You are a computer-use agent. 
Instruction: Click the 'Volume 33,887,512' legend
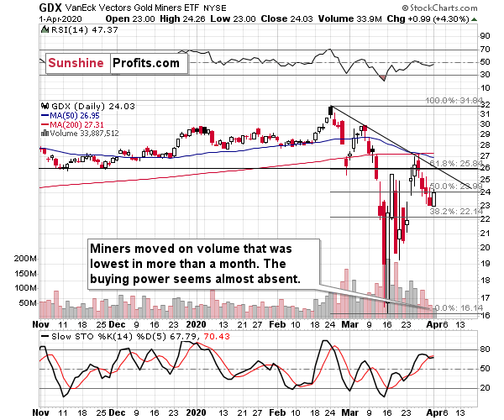point(84,133)
